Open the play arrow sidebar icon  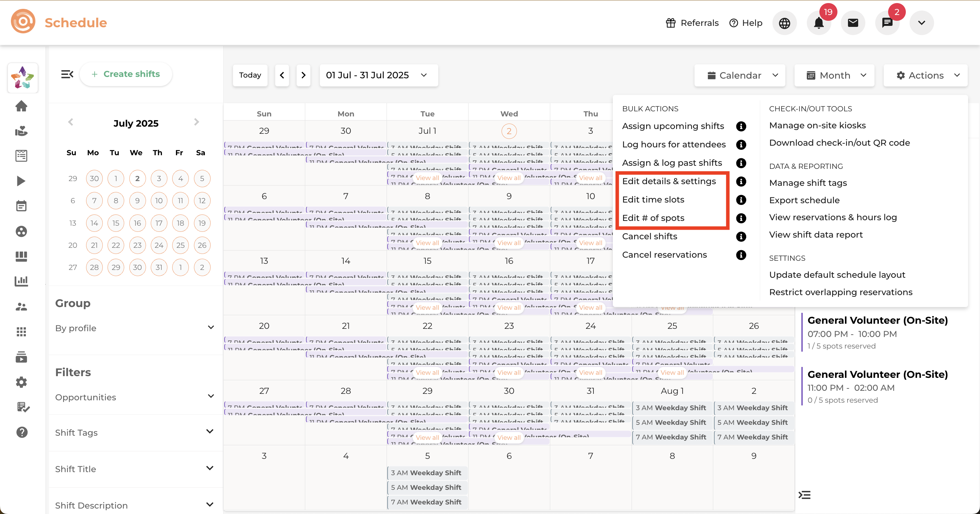21,181
